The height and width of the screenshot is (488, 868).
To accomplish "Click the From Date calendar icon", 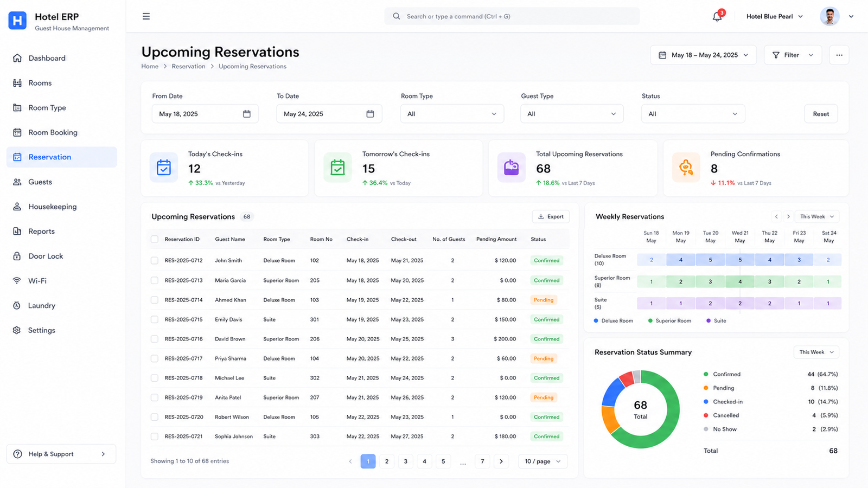I will click(247, 114).
